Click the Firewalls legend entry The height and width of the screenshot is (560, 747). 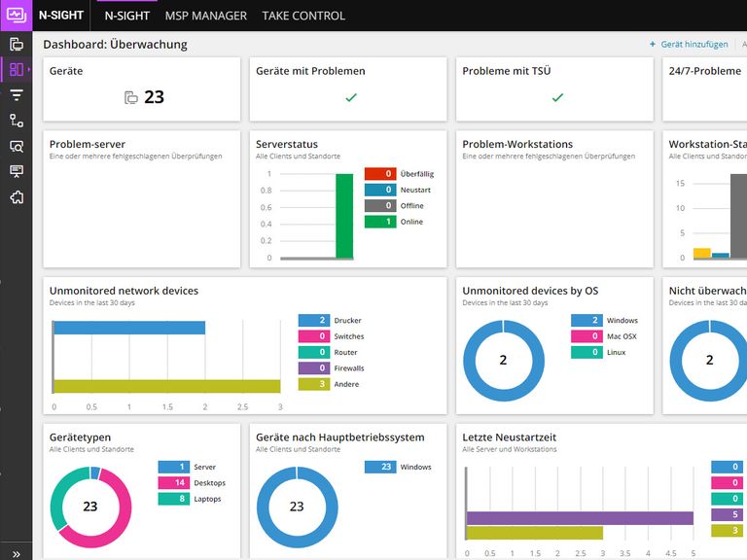click(331, 368)
